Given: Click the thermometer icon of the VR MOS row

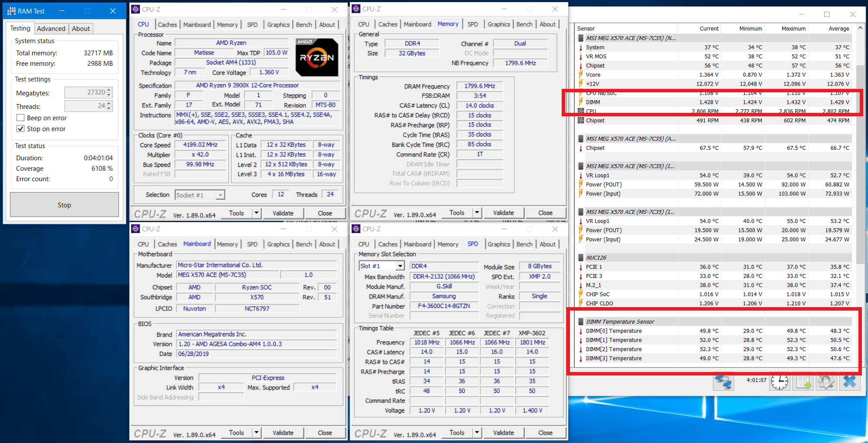Looking at the screenshot, I should coord(580,56).
